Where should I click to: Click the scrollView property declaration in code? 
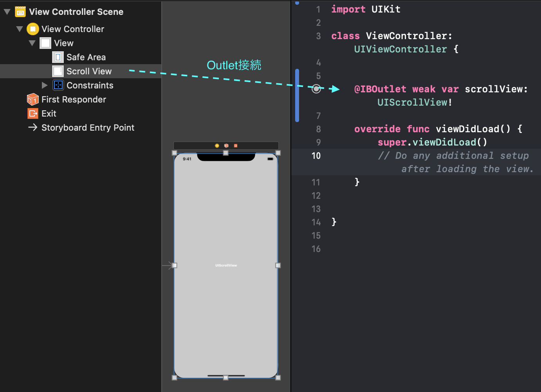[x=496, y=89]
